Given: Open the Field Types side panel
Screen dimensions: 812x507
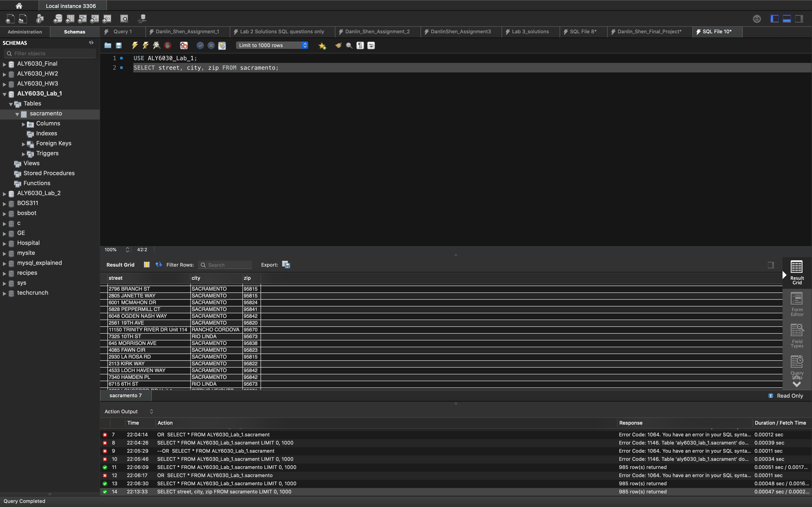Looking at the screenshot, I should click(797, 336).
